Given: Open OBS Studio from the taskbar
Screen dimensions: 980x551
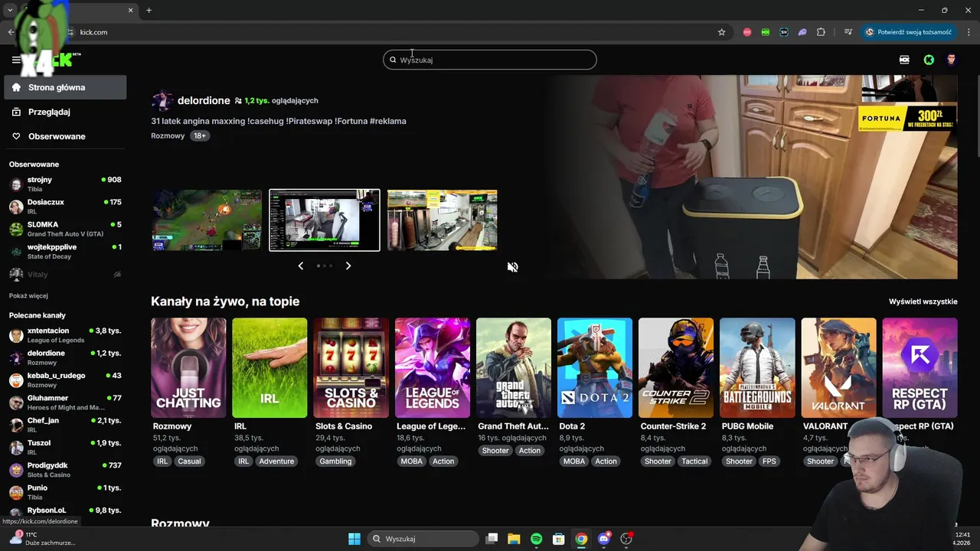Looking at the screenshot, I should [626, 539].
